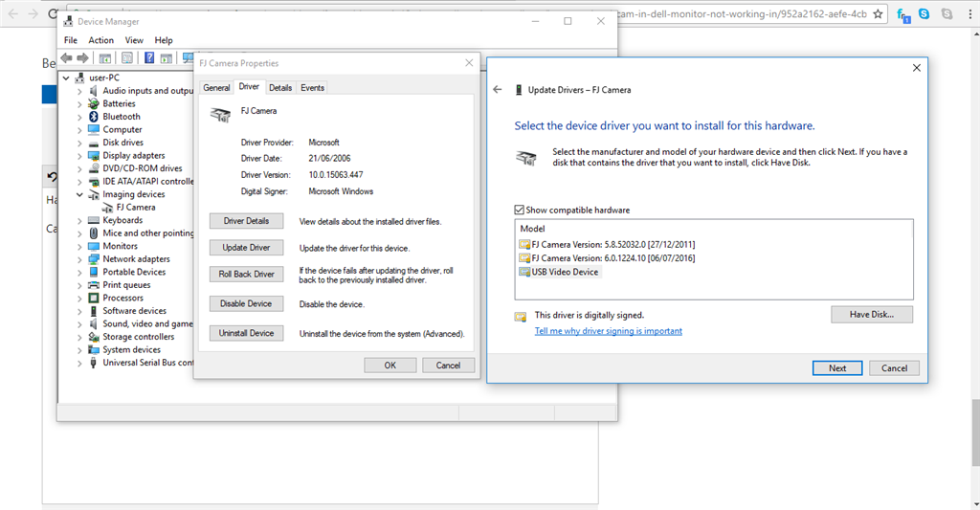Click the Disable Device button
The height and width of the screenshot is (510, 980).
[246, 303]
